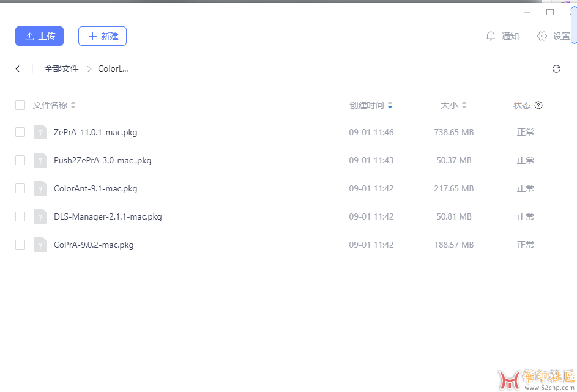Sort by size (大小) arrows

(464, 105)
